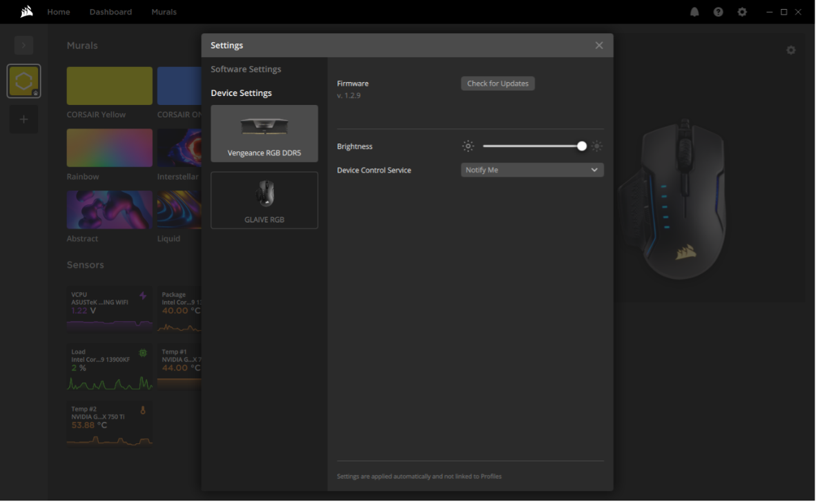Select the Rainbow mural thumbnail

[x=110, y=148]
